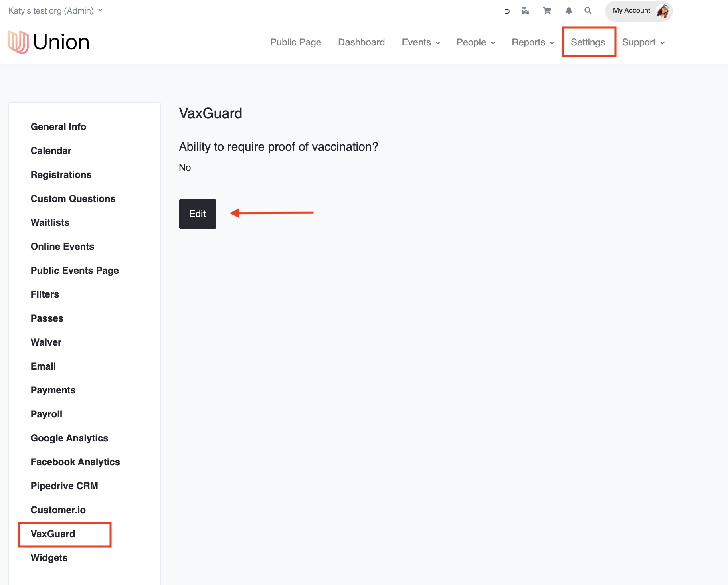Viewport: 728px width, 585px height.
Task: Open Facebook Analytics settings
Action: (75, 462)
